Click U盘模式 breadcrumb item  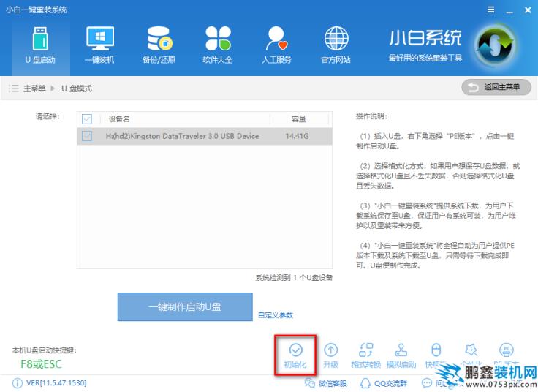coord(77,88)
